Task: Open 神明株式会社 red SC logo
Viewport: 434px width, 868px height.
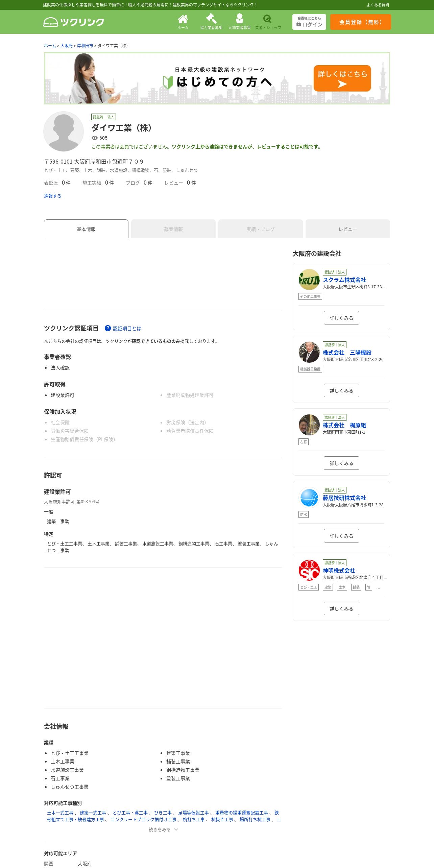Action: coord(309,570)
